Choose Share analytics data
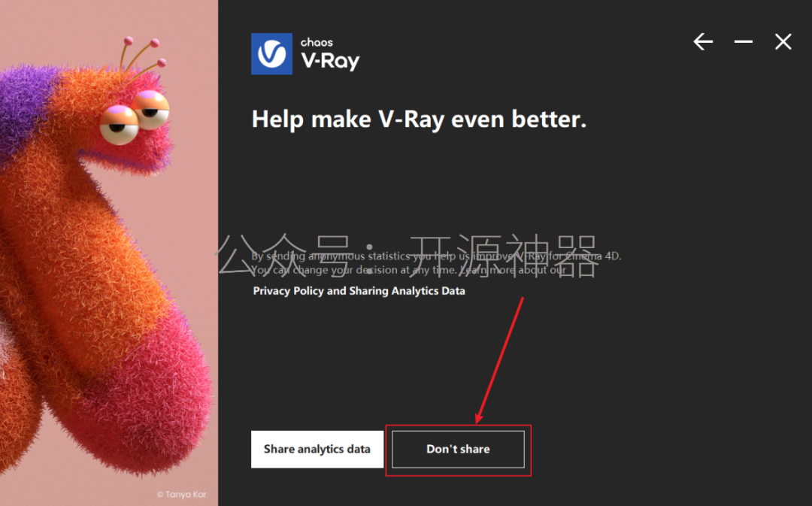The width and height of the screenshot is (812, 506). click(x=317, y=449)
